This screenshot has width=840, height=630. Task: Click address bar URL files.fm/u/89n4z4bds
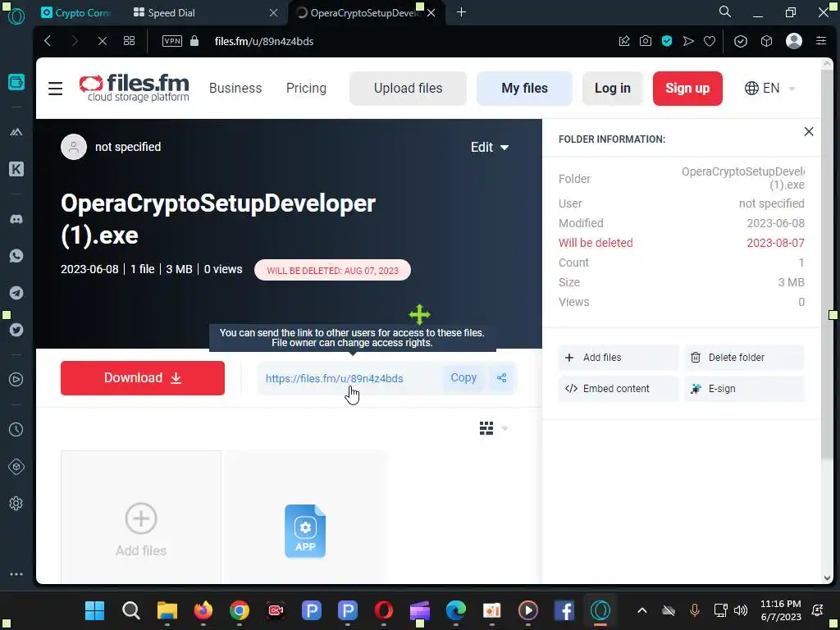264,41
